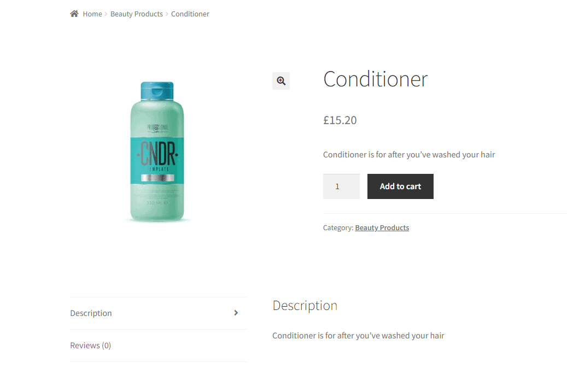
Task: Add the conditioner to cart
Action: (x=400, y=186)
